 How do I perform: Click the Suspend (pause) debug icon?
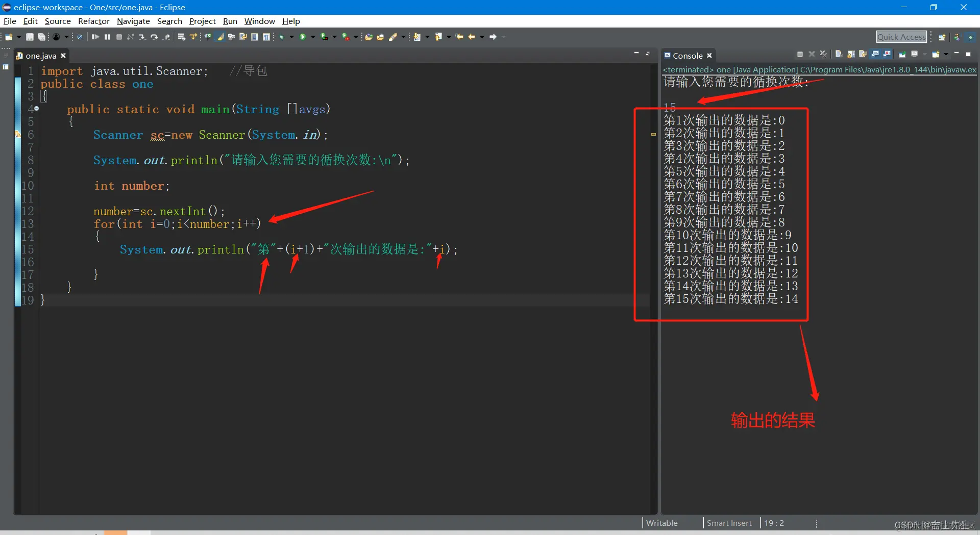107,37
